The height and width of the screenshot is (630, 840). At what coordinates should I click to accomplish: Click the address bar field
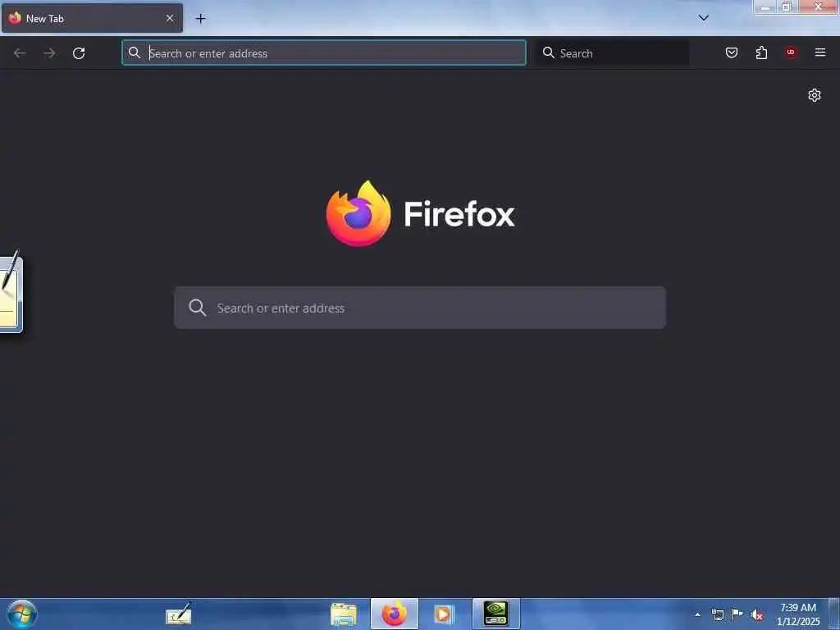point(324,53)
